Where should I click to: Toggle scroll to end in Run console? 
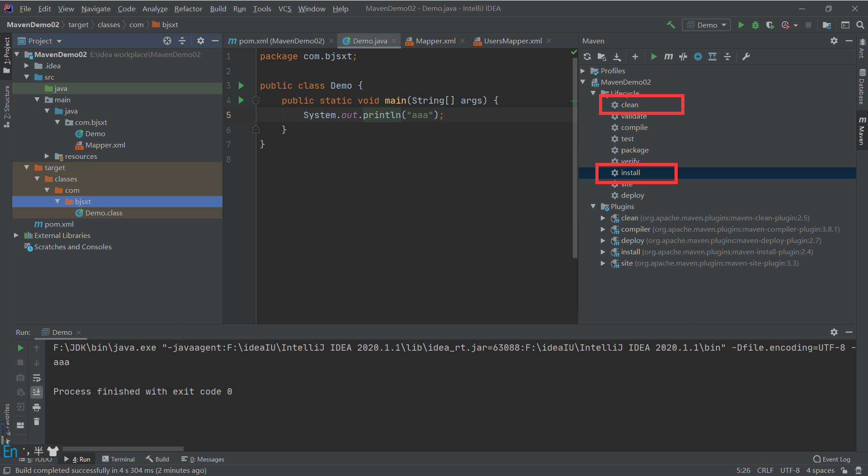(x=37, y=392)
